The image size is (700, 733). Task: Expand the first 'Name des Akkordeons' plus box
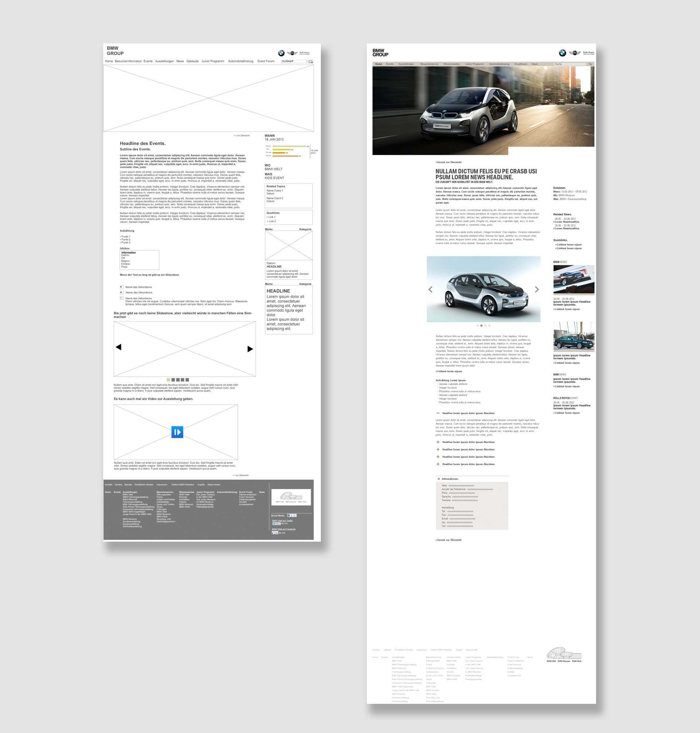(121, 287)
